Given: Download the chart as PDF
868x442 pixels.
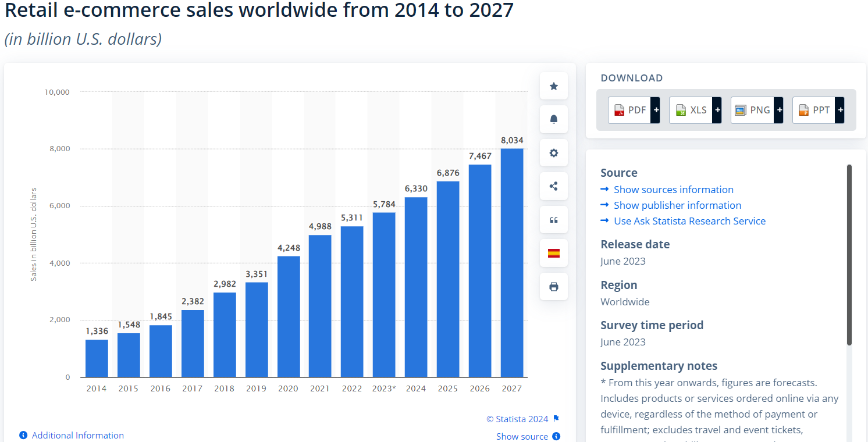Looking at the screenshot, I should pos(634,110).
